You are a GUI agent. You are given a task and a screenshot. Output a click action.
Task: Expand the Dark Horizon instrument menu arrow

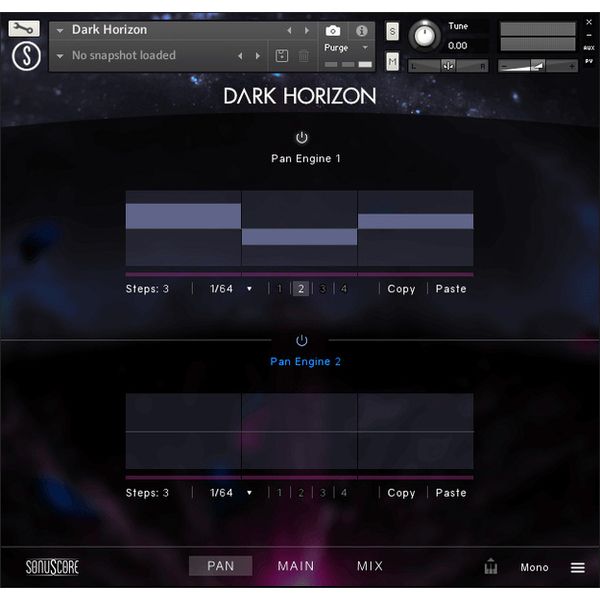tap(60, 30)
